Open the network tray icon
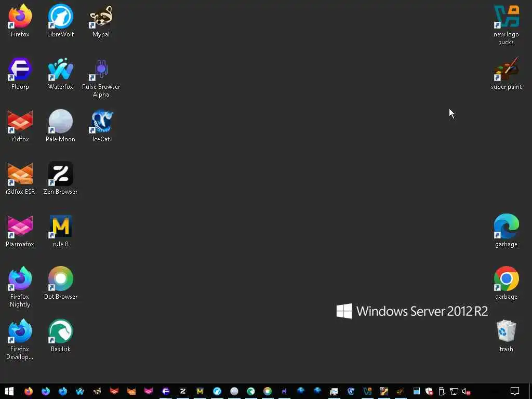The image size is (532, 399). pos(454,392)
